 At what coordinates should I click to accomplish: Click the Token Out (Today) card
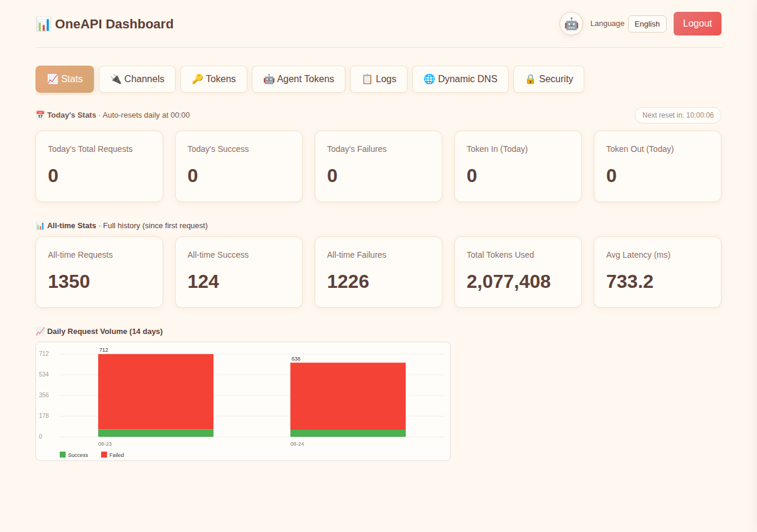tap(658, 167)
